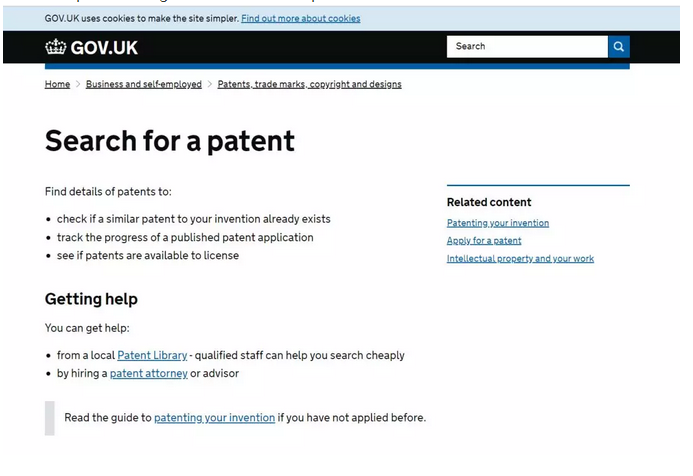
Task: Click the magnifying glass search button
Action: 619,46
